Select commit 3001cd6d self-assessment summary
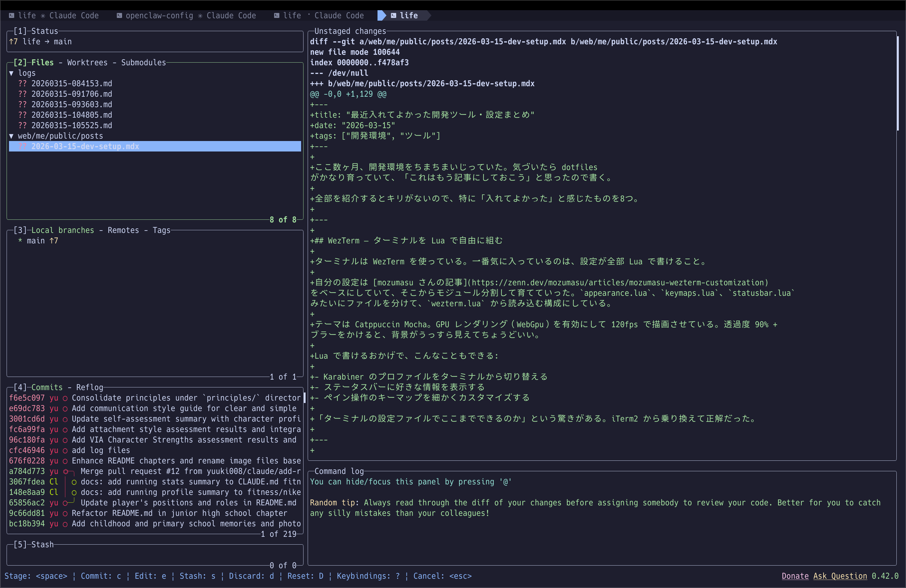This screenshot has height=588, width=906. pyautogui.click(x=155, y=419)
